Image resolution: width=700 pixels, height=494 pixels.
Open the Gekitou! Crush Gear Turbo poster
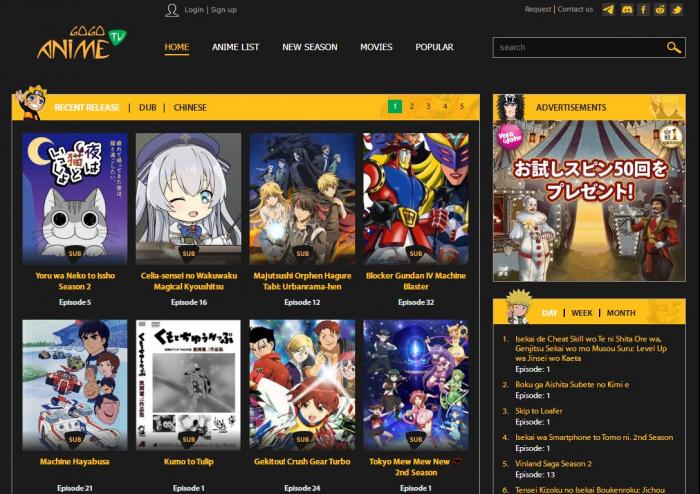(x=302, y=385)
